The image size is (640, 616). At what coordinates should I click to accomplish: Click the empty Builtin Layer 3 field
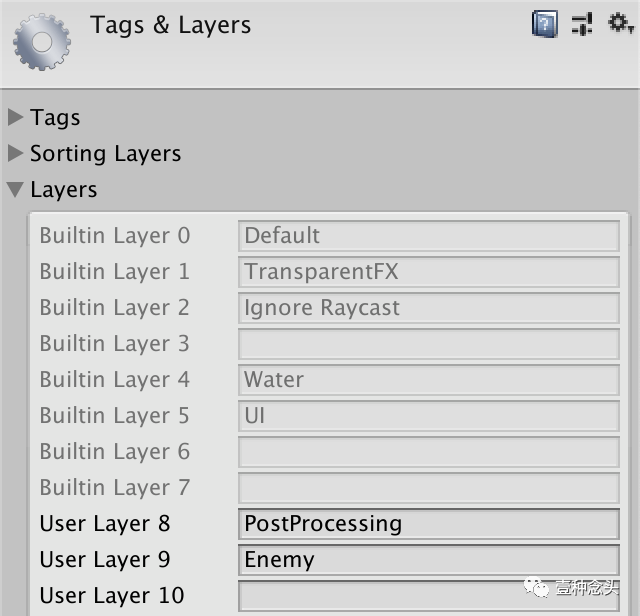429,343
